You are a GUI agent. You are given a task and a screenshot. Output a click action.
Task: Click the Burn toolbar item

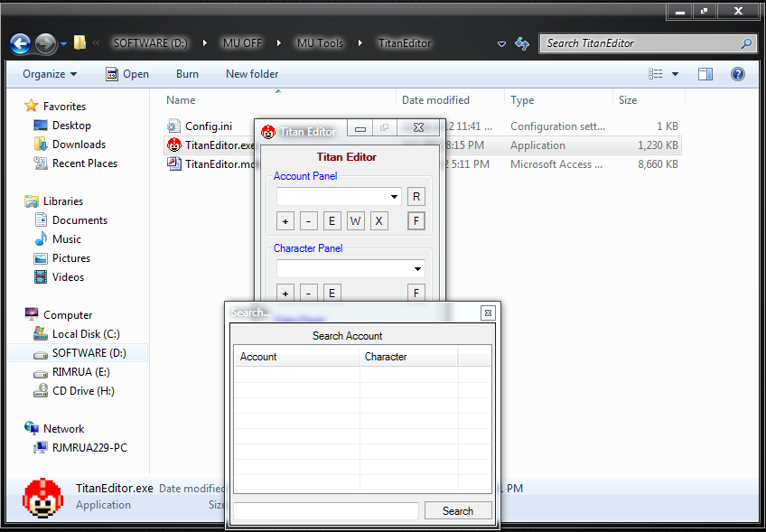tap(187, 74)
